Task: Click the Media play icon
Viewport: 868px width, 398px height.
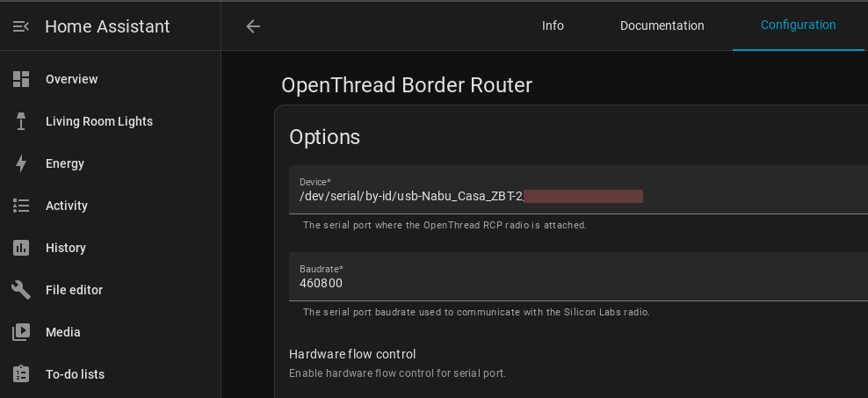Action: coord(21,332)
